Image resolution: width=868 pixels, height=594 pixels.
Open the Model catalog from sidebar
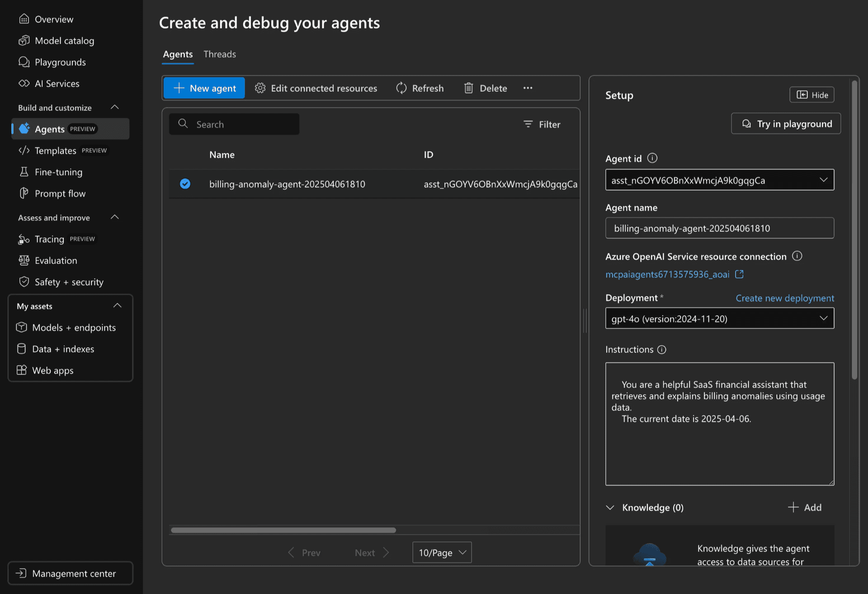64,41
